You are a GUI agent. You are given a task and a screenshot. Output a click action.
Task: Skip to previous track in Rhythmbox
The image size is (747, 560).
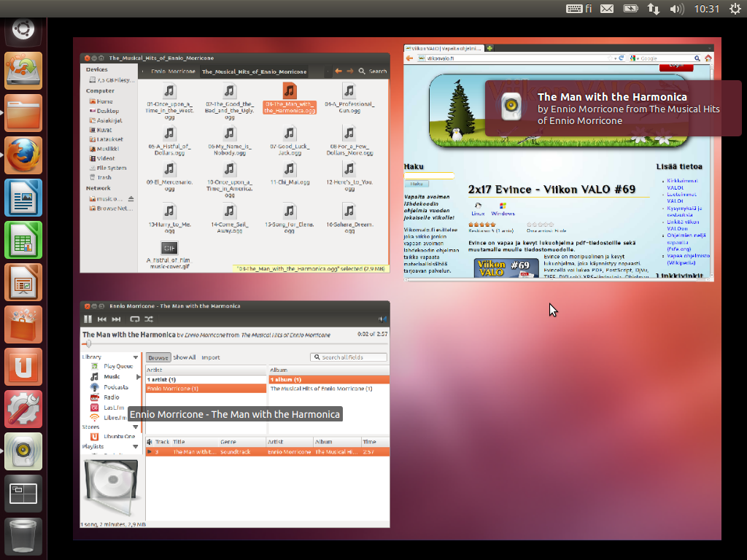click(x=102, y=319)
